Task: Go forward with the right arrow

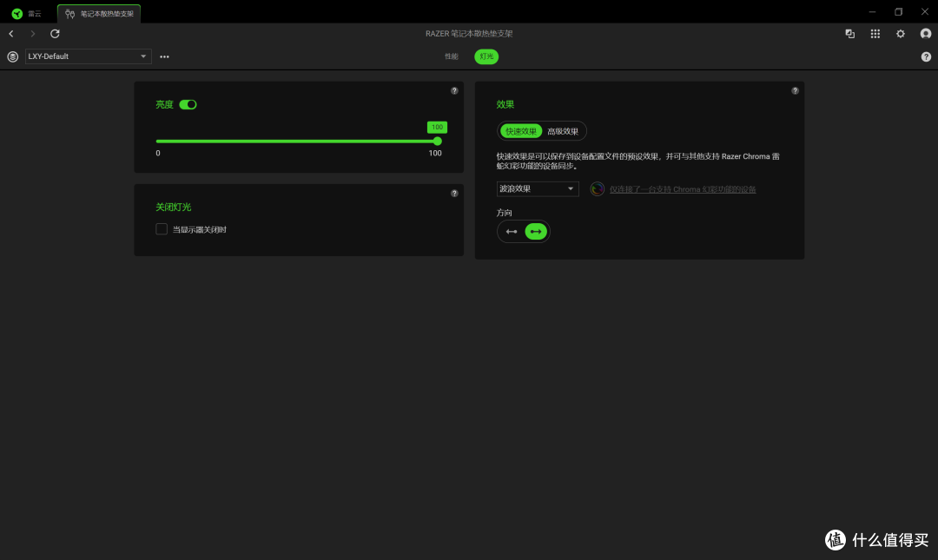Action: (33, 34)
